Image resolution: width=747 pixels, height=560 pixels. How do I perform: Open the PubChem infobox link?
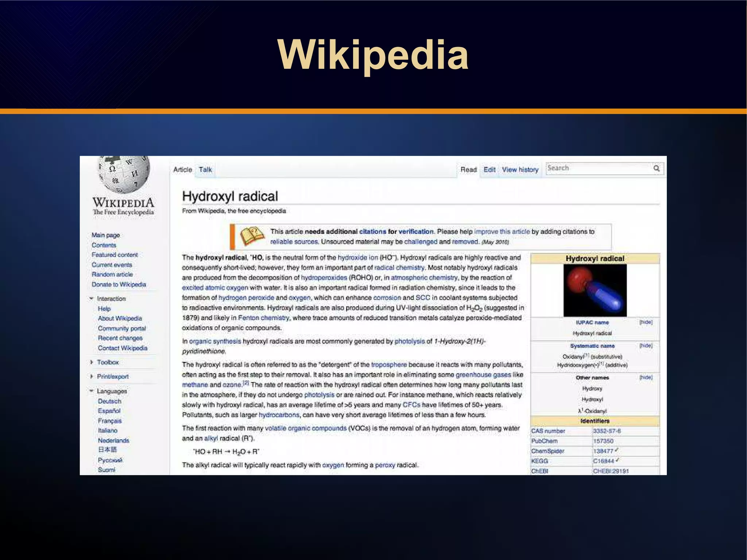tap(544, 441)
